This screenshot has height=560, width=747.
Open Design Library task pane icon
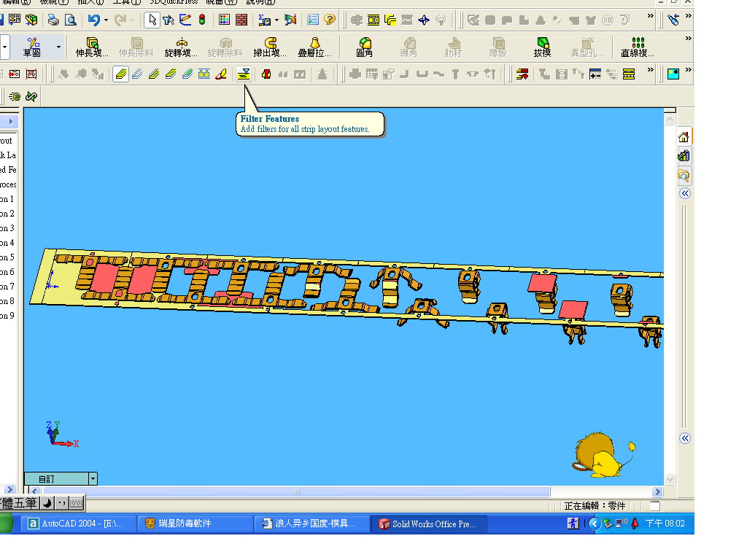pyautogui.click(x=684, y=156)
